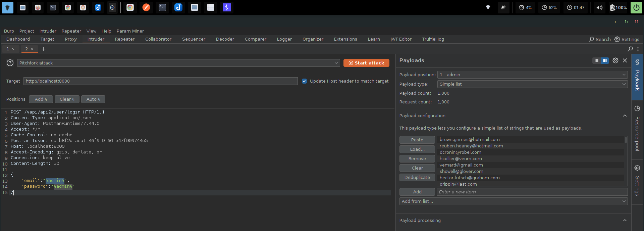Close Intruder tab 2

[32, 49]
